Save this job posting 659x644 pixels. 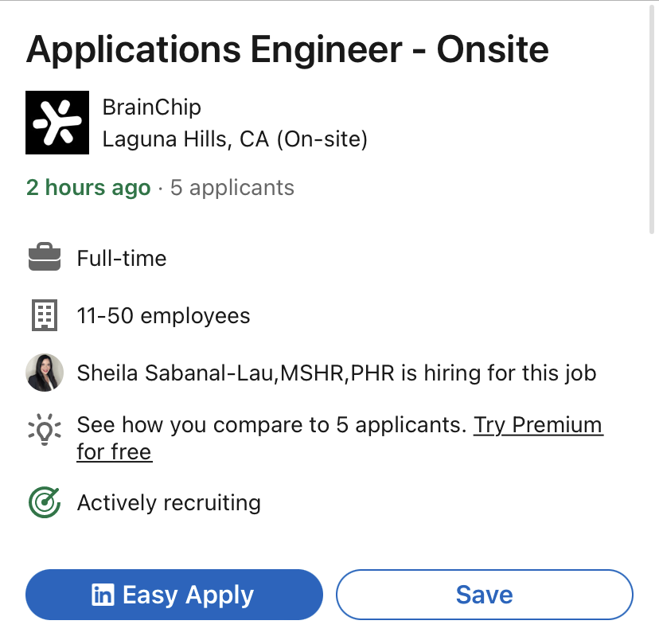click(x=484, y=595)
